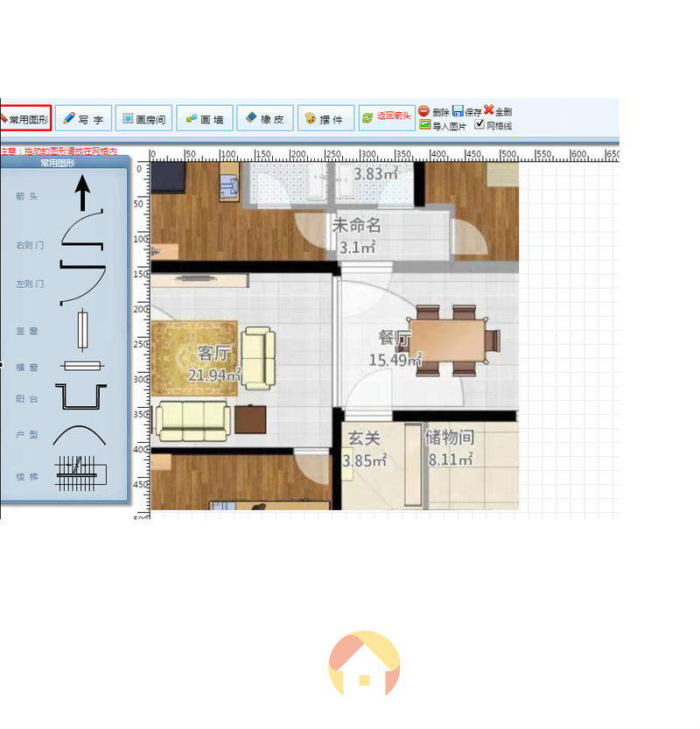The width and height of the screenshot is (700, 729).
Task: Click the 右则门 label in shapes panel
Action: (31, 245)
